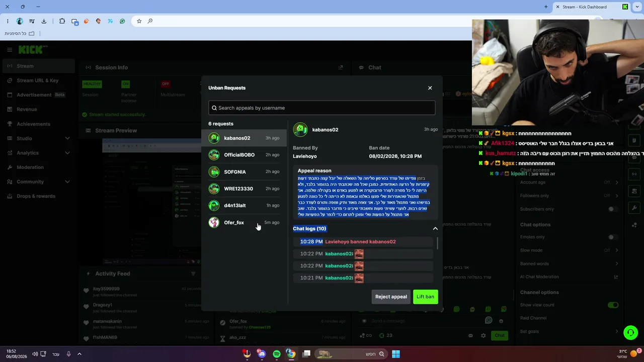Open the Chrome extensions puzzle icon
The width and height of the screenshot is (644, 362).
62,21
